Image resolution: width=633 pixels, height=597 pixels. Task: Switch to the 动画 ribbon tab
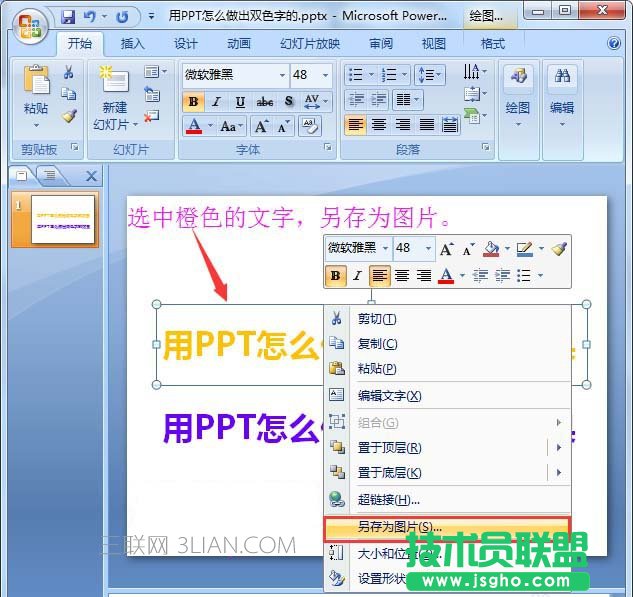point(239,44)
